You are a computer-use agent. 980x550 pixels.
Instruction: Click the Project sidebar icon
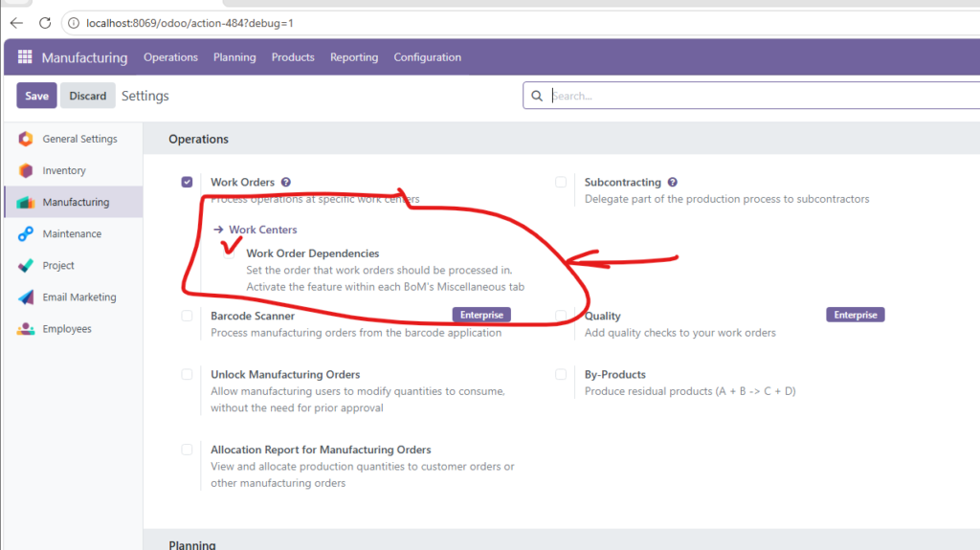point(26,265)
